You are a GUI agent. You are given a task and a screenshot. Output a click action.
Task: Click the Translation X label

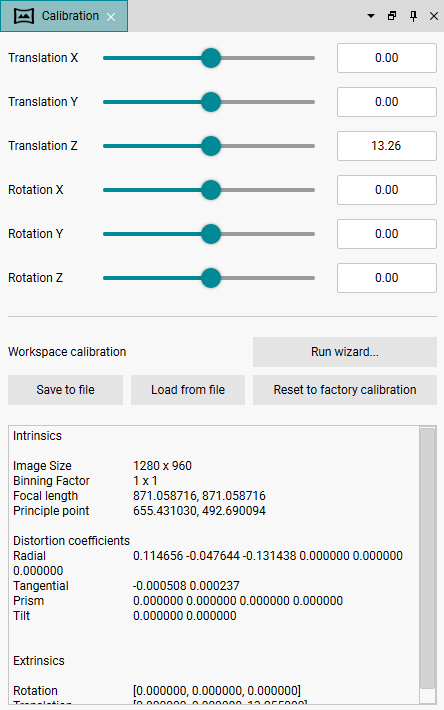43,58
